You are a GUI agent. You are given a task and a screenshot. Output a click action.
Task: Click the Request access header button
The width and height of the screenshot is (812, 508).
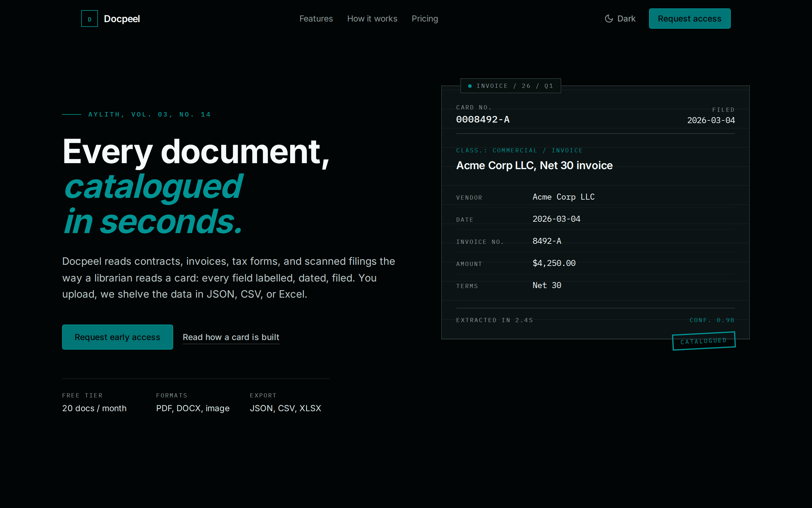[690, 19]
